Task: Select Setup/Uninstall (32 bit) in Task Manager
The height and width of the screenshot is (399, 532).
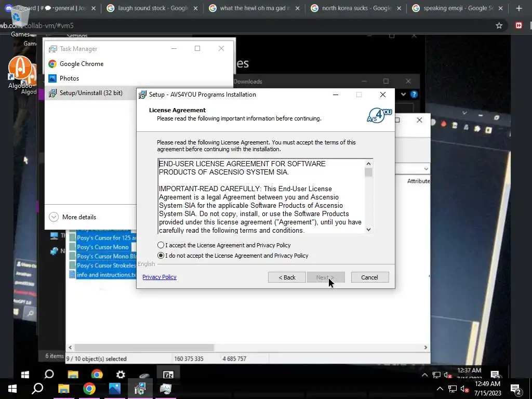Action: point(91,93)
